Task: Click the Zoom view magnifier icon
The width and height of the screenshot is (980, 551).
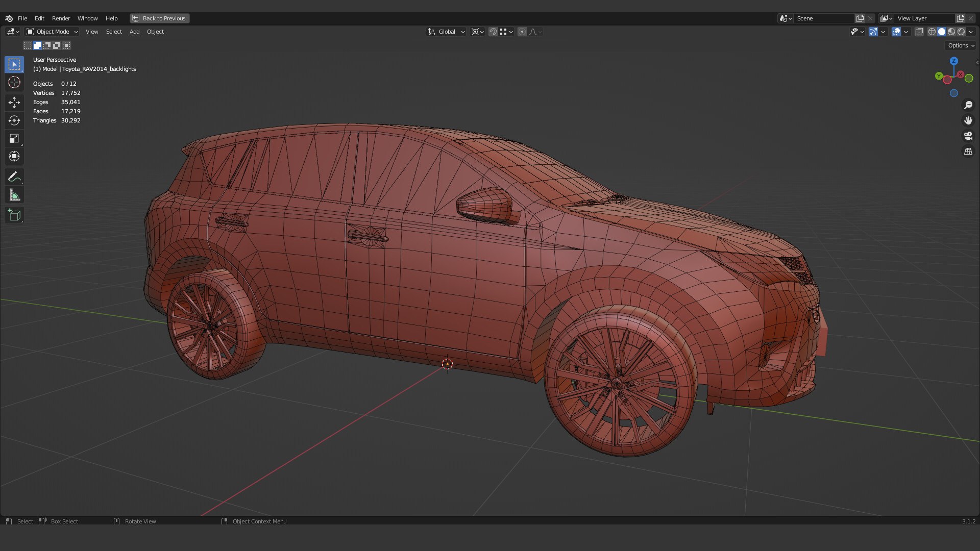Action: point(968,105)
